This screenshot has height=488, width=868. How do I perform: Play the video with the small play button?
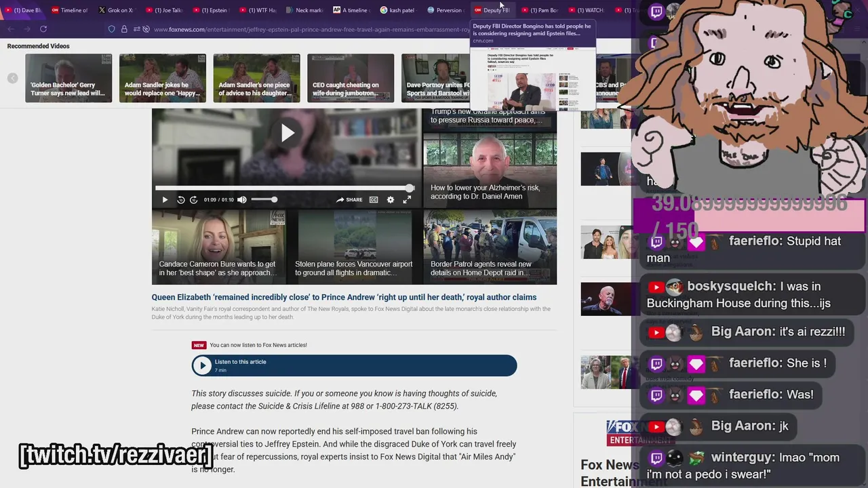pyautogui.click(x=165, y=200)
